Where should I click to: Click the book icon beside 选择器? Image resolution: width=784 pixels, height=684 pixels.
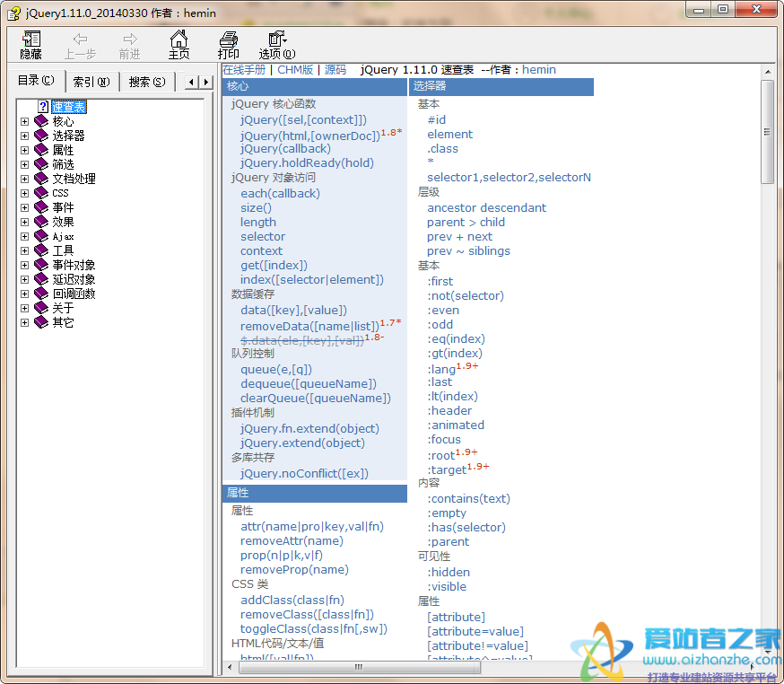[41, 136]
